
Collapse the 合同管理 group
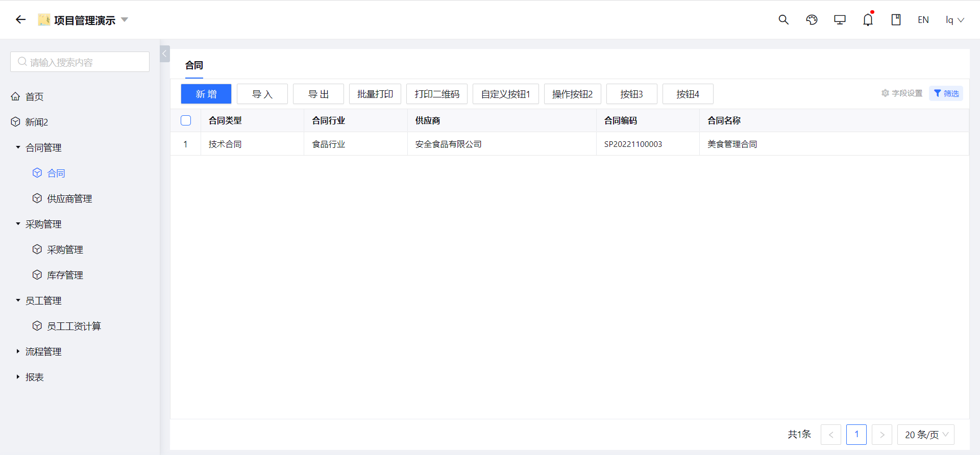click(18, 147)
